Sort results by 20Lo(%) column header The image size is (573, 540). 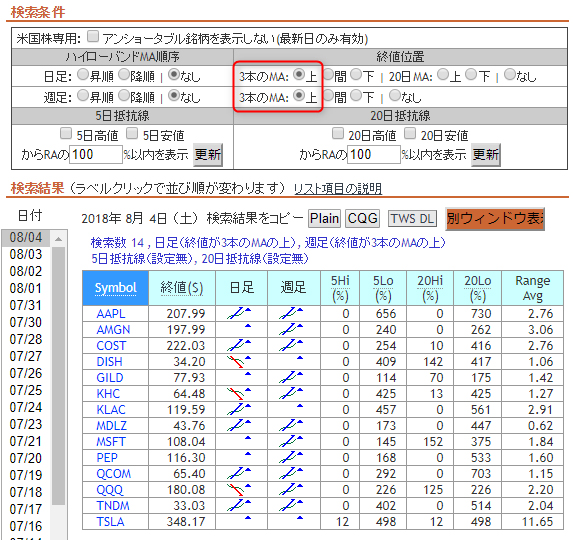click(x=478, y=288)
